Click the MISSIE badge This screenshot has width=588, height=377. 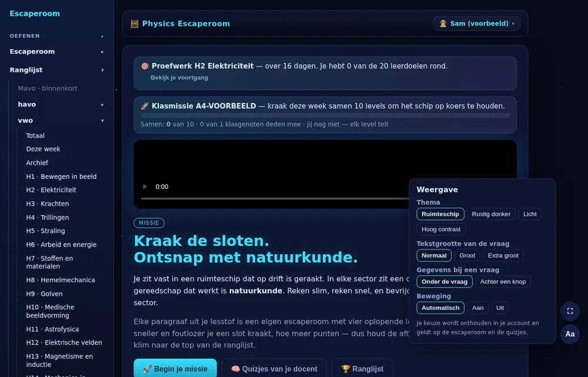click(149, 223)
